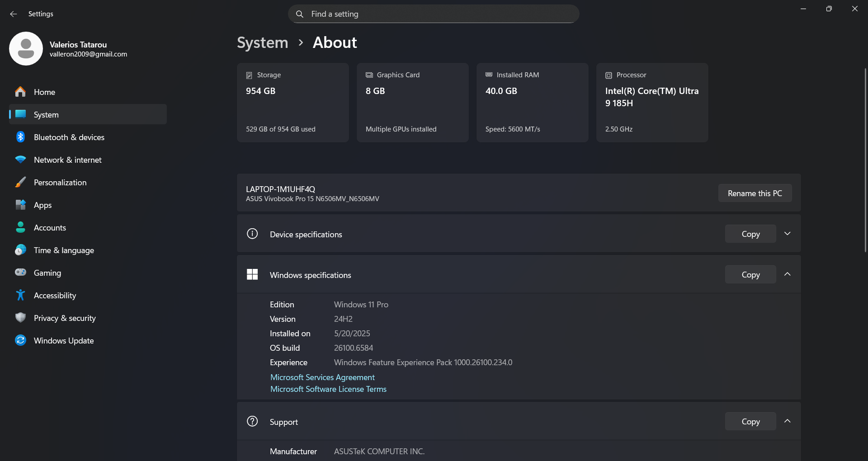
Task: Click the Installed RAM icon
Action: 489,75
